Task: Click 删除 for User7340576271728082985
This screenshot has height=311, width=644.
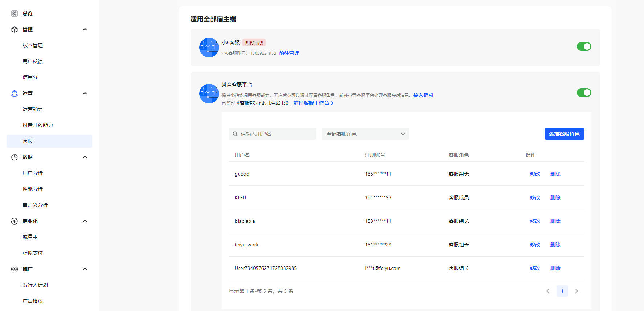Action: click(x=555, y=268)
